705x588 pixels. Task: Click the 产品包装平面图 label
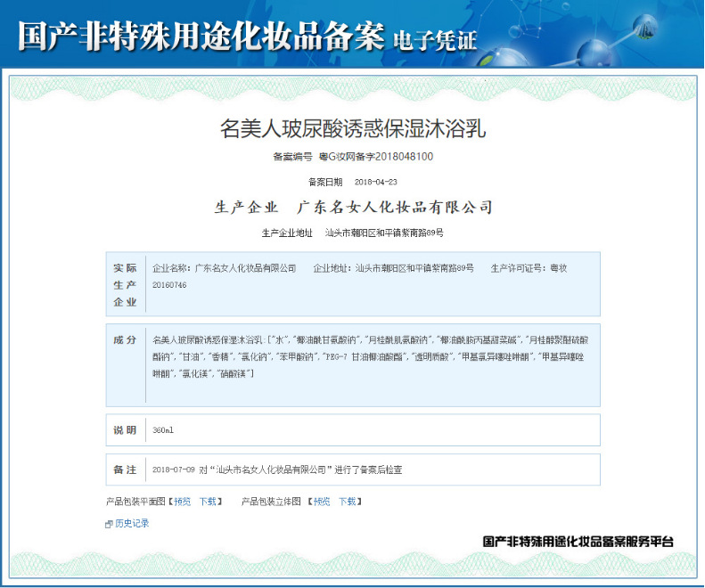(135, 502)
